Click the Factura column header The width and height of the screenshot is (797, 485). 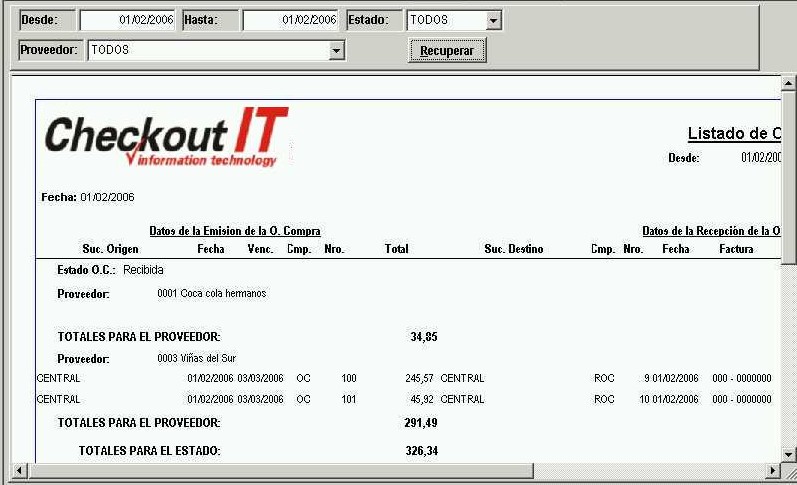pyautogui.click(x=736, y=249)
